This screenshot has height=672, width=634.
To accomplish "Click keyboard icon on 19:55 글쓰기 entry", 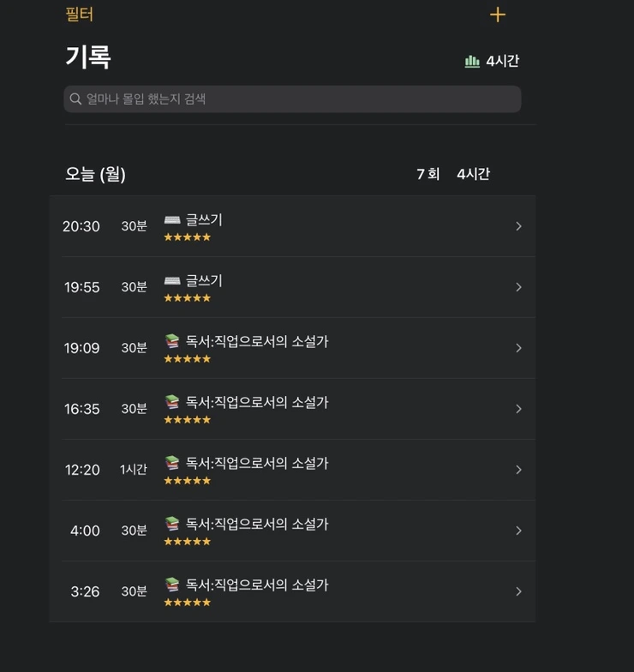I will pos(172,281).
